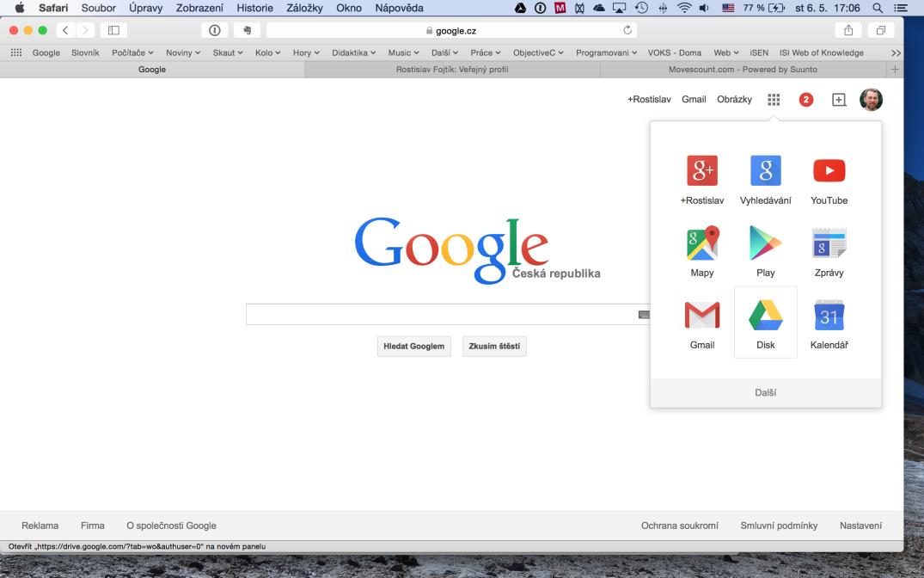
Task: Switch to Movescount.com tab
Action: pyautogui.click(x=743, y=70)
